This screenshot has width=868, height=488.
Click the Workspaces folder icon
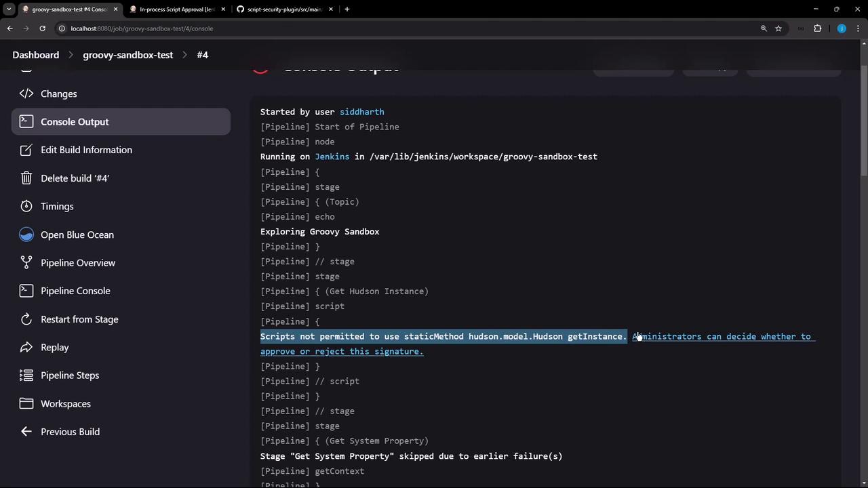point(26,403)
